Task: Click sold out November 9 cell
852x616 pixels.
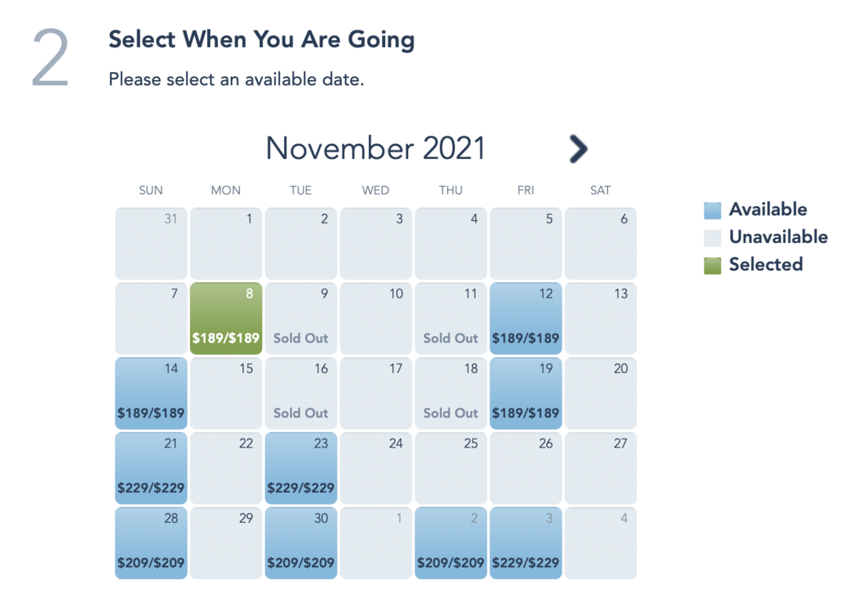Action: [301, 318]
